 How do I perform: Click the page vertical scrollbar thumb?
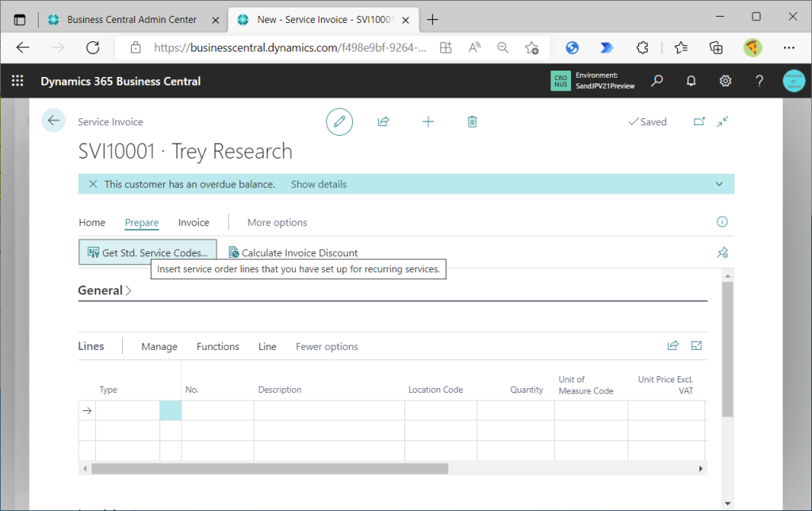pos(728,349)
